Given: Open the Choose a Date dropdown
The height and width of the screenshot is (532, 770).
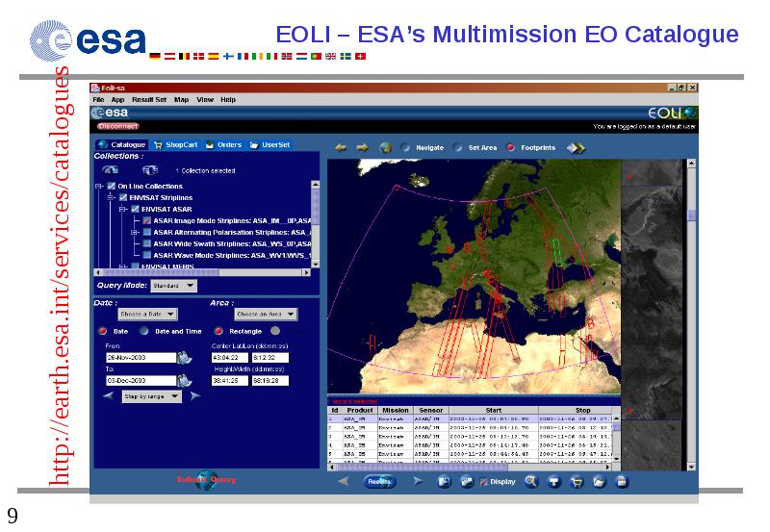Looking at the screenshot, I should pyautogui.click(x=148, y=314).
